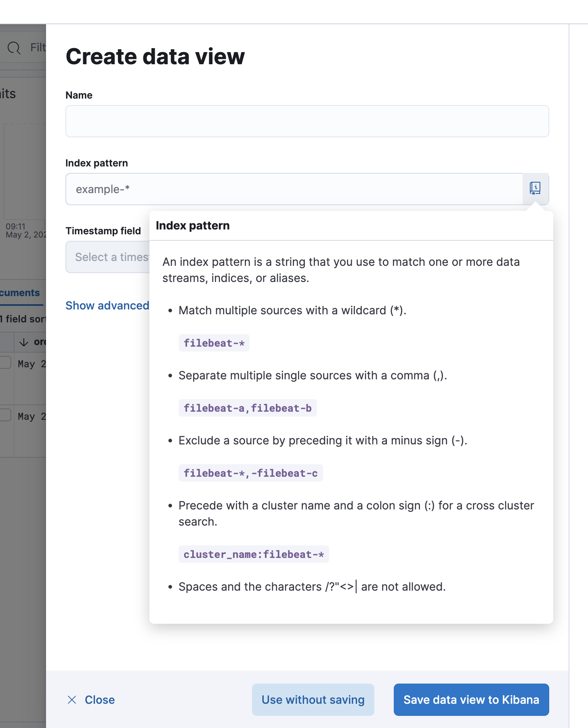Open the Timestamp field select box
Viewport: 588px width, 728px height.
pos(107,257)
